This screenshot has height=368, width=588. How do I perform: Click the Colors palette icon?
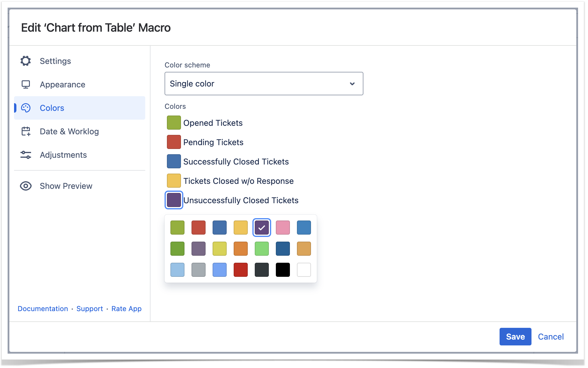click(26, 108)
